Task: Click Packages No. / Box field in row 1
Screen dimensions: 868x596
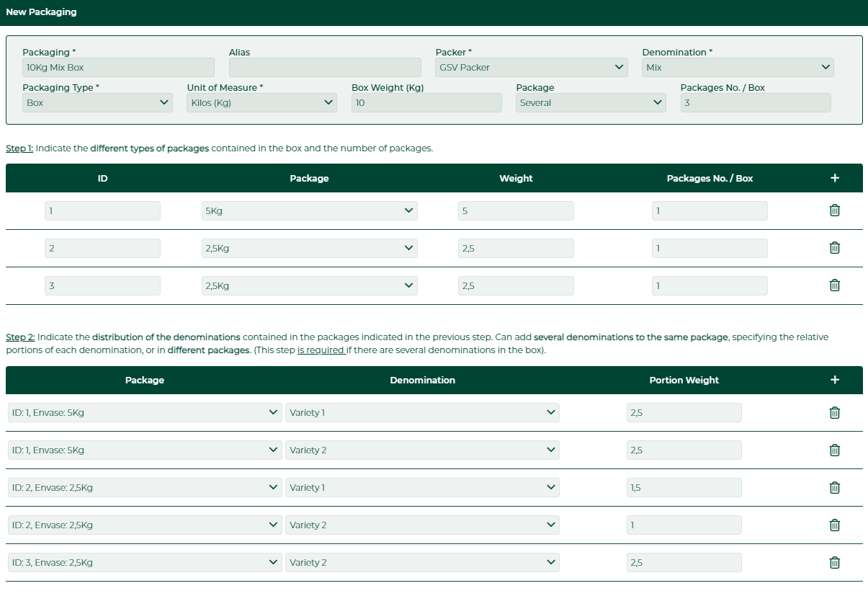Action: pos(710,211)
